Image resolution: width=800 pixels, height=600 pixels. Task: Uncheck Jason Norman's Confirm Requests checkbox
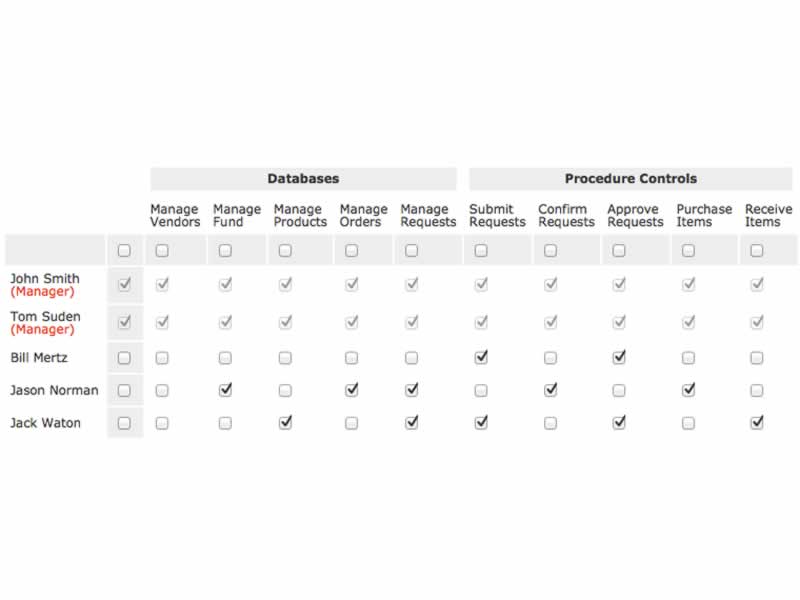point(550,390)
